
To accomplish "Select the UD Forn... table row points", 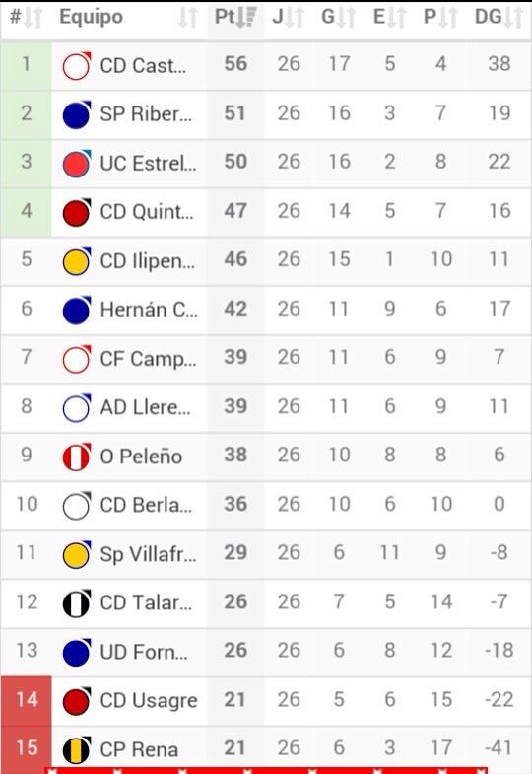I will click(x=235, y=651).
